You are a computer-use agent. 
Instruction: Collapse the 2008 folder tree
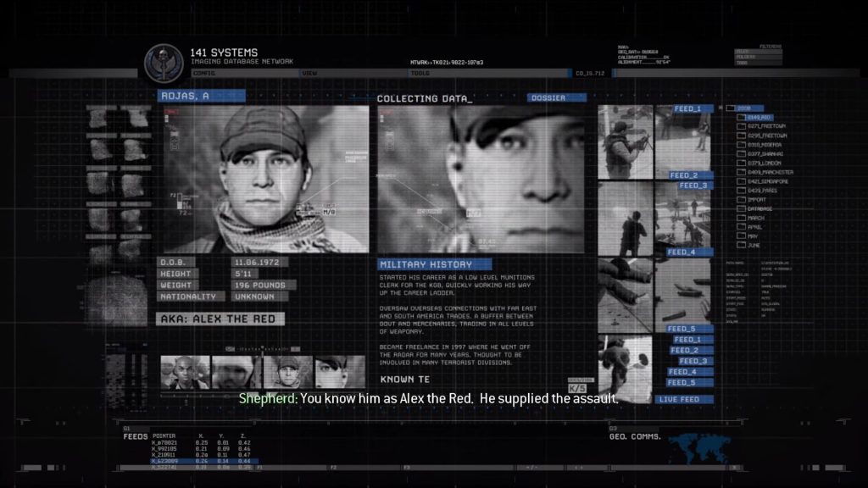click(x=721, y=108)
